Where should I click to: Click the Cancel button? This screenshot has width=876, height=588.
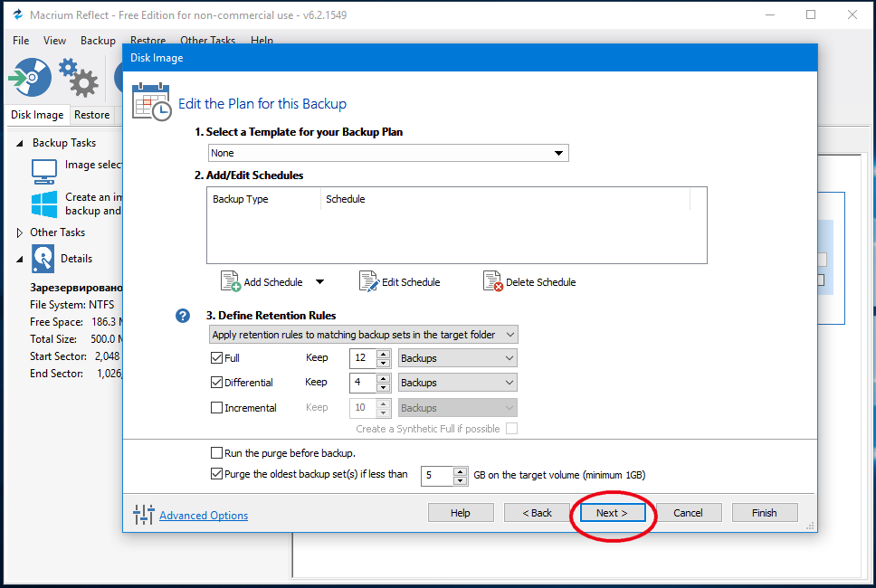pos(689,513)
